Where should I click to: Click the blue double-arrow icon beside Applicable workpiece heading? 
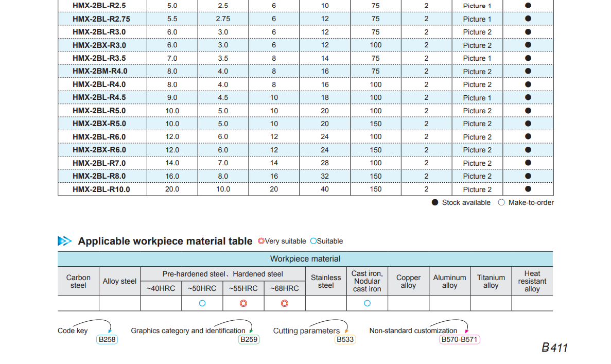click(x=65, y=241)
